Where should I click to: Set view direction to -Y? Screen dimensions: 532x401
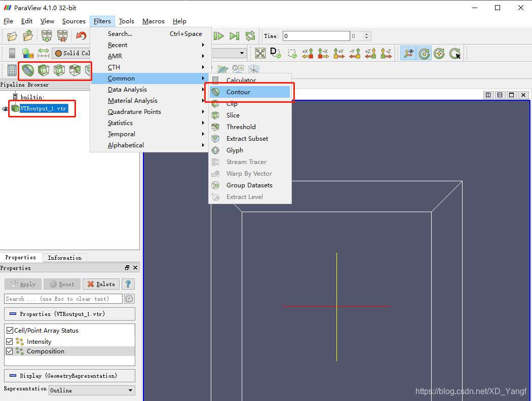click(355, 53)
